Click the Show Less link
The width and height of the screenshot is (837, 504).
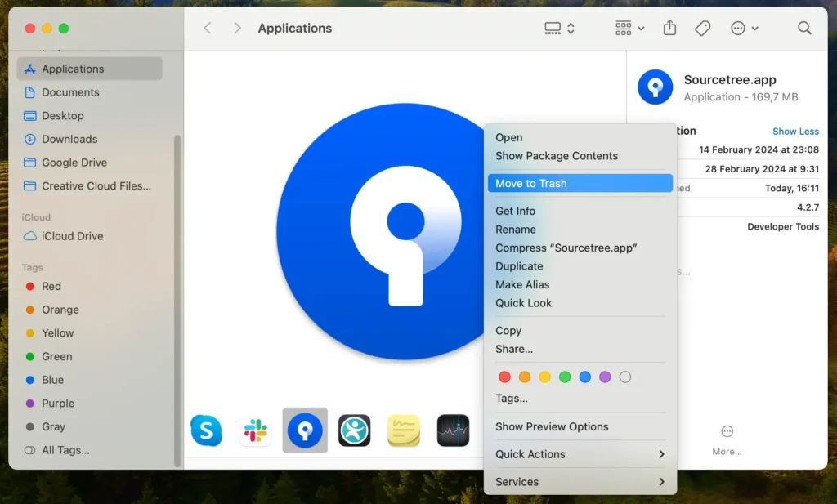795,132
